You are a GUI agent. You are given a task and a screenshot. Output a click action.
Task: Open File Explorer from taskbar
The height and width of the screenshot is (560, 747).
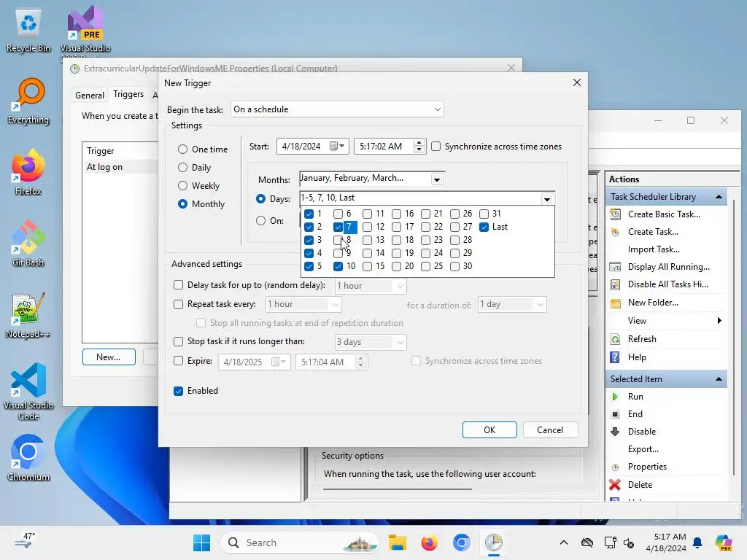coord(398,542)
